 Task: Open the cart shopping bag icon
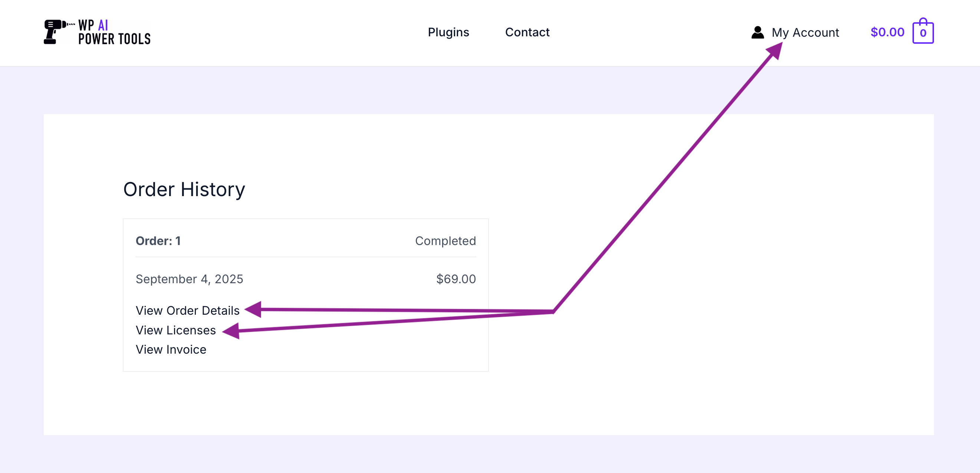pyautogui.click(x=923, y=32)
